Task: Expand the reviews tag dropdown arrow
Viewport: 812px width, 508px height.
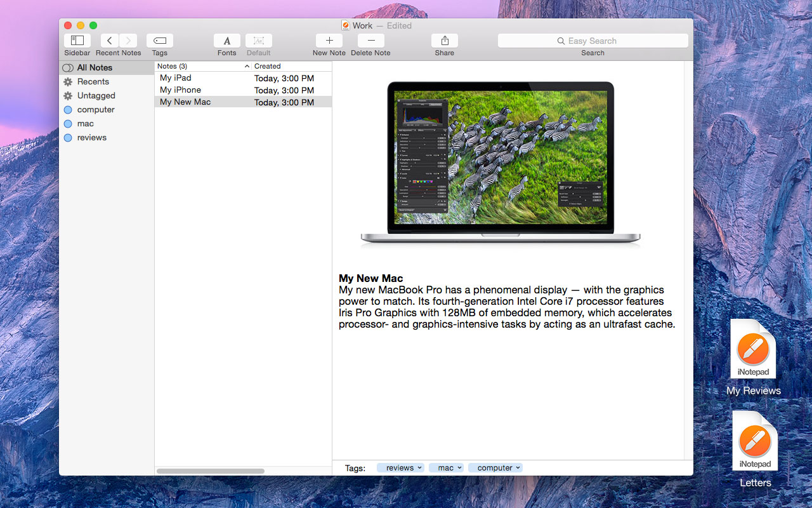Action: 419,468
